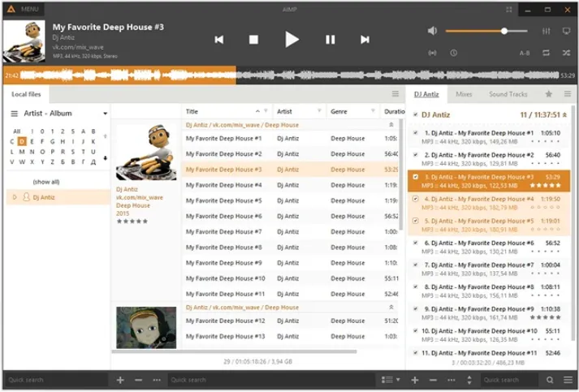
Task: Start playback with the large play button
Action: point(292,40)
